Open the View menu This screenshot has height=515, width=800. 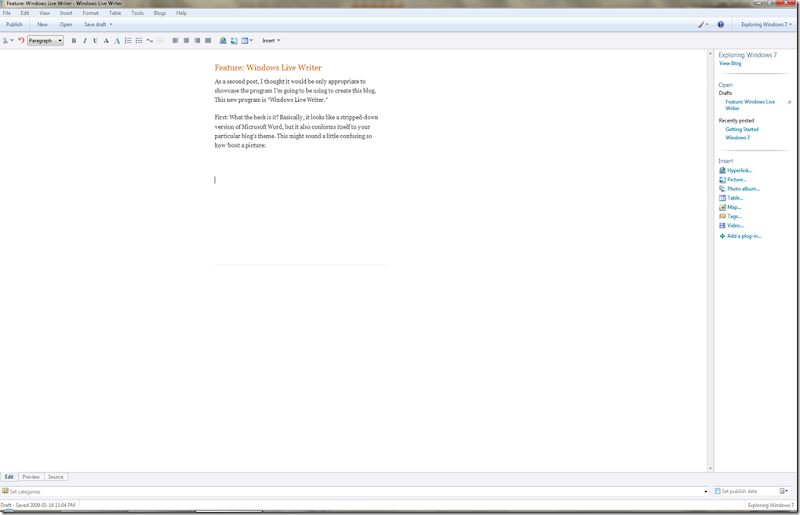point(44,13)
